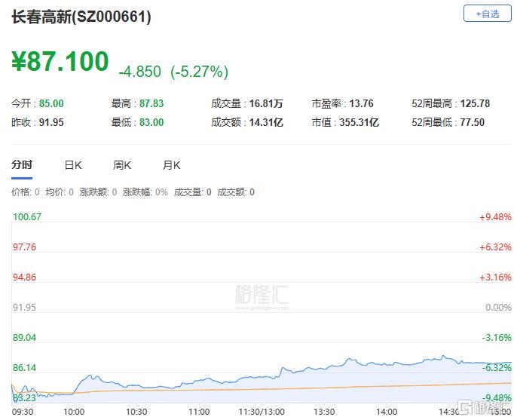Viewport: 514px width, 420px height.
Task: Select the 分时 intraday tab
Action: click(22, 164)
